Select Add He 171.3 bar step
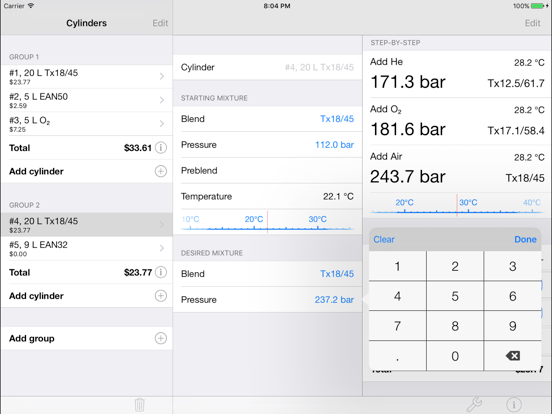 [x=457, y=74]
